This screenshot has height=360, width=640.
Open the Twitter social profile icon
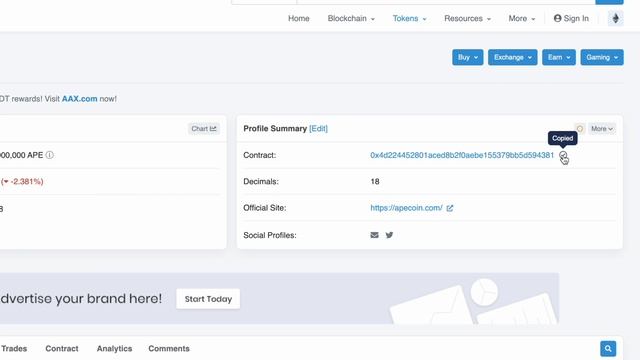click(389, 235)
